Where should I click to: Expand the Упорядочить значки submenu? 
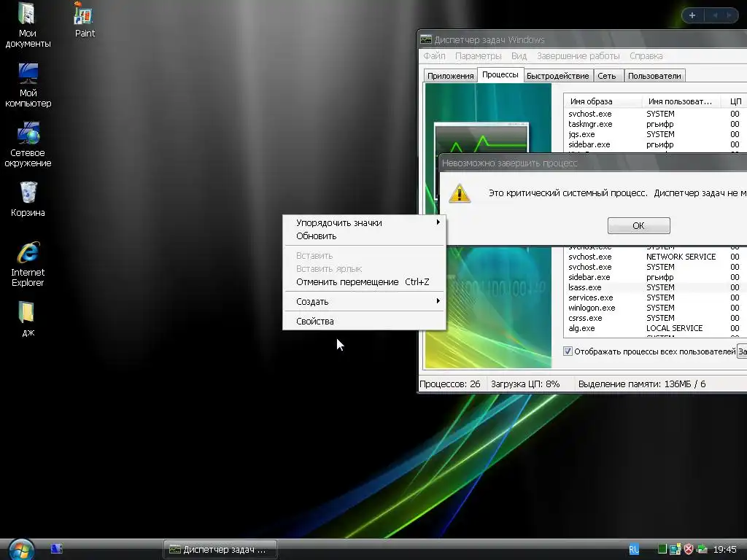point(365,222)
